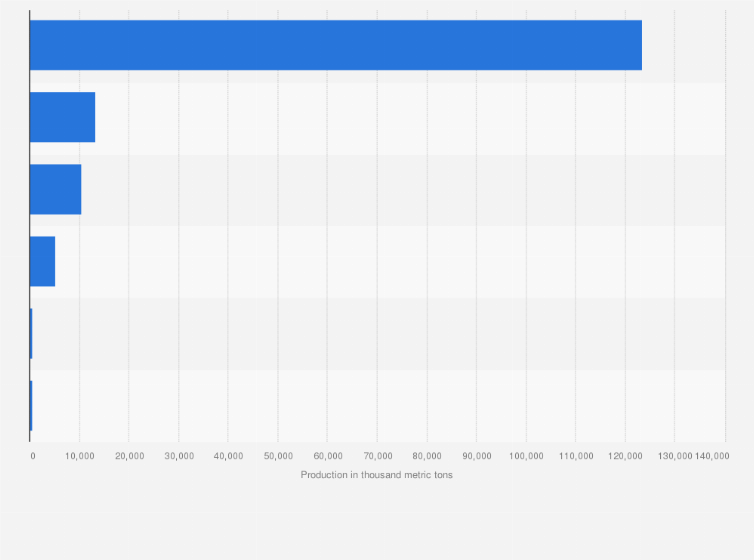
Task: Click the '100,000' axis label
Action: point(526,456)
